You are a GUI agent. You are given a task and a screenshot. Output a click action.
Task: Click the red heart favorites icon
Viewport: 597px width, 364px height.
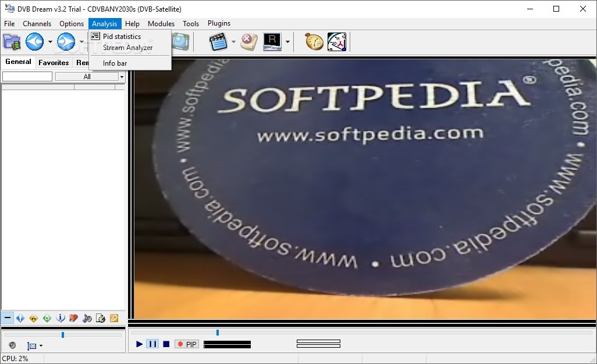tap(73, 318)
